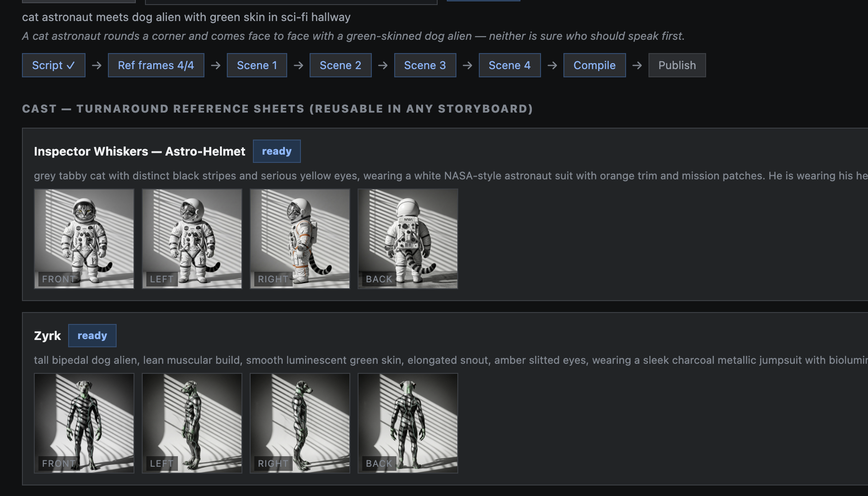Click the tall bipedal dog alien description
This screenshot has height=496, width=868.
click(x=450, y=360)
